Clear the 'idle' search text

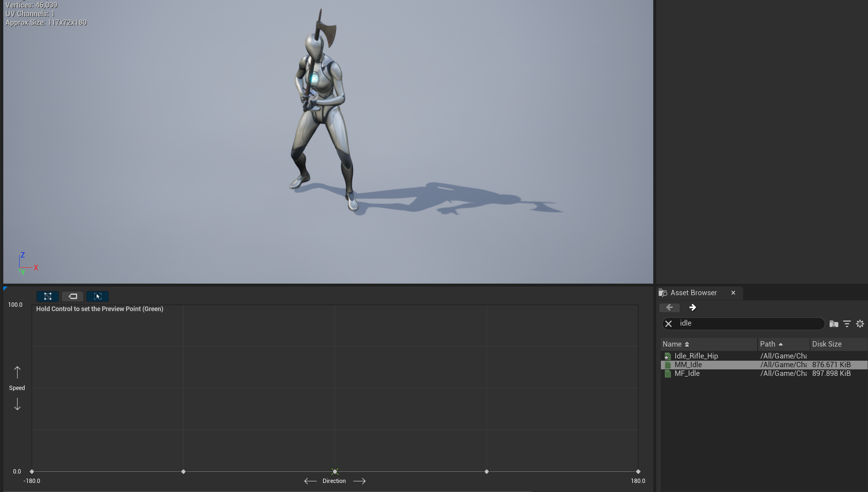(668, 324)
